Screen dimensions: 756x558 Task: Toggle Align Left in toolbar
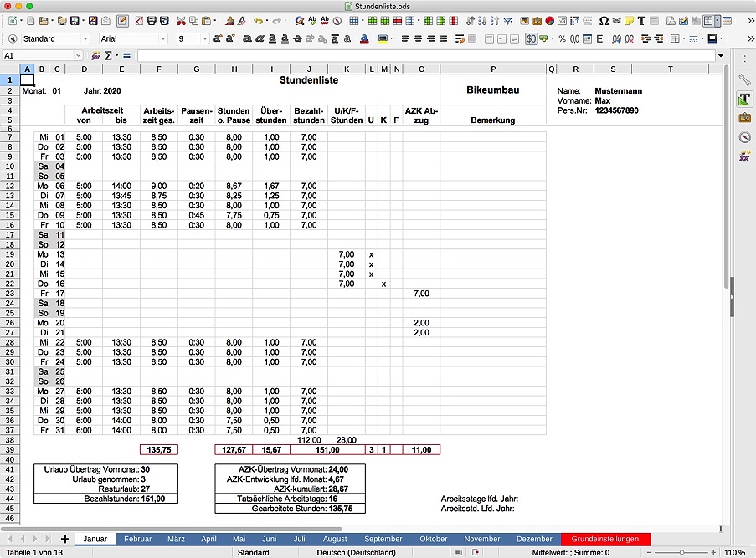[x=405, y=38]
